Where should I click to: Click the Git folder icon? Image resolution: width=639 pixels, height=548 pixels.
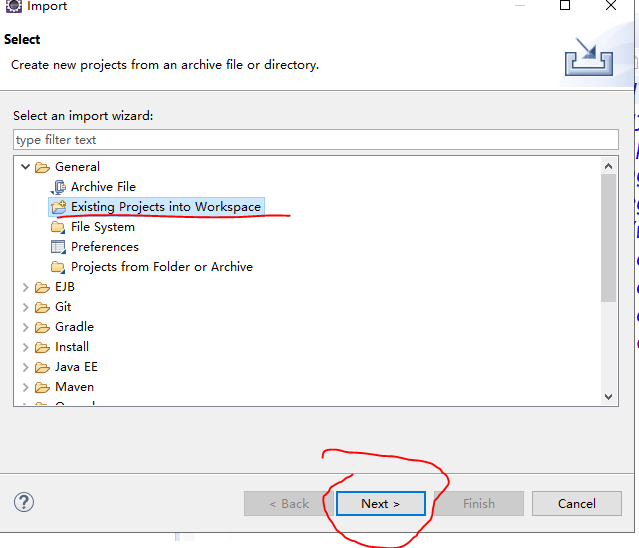click(42, 307)
